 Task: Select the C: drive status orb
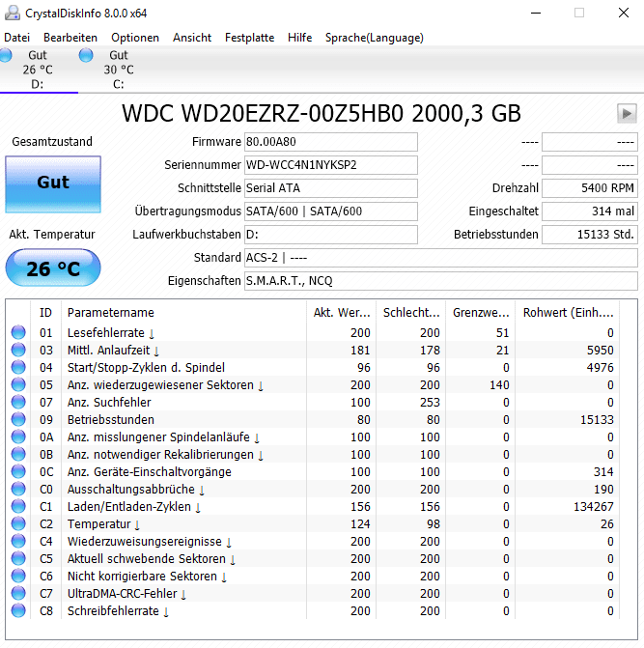(86, 55)
